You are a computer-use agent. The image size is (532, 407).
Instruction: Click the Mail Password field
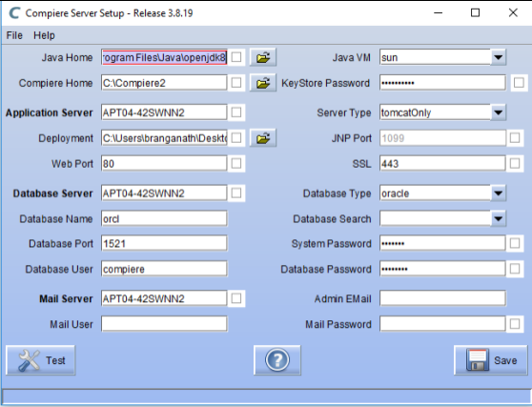[x=442, y=324]
